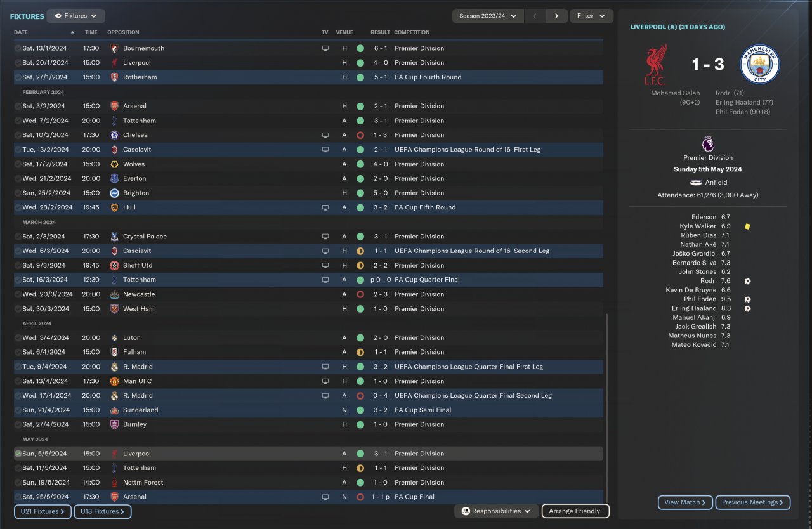Toggle the row marker for Sat, 13/1/2024

pos(18,48)
